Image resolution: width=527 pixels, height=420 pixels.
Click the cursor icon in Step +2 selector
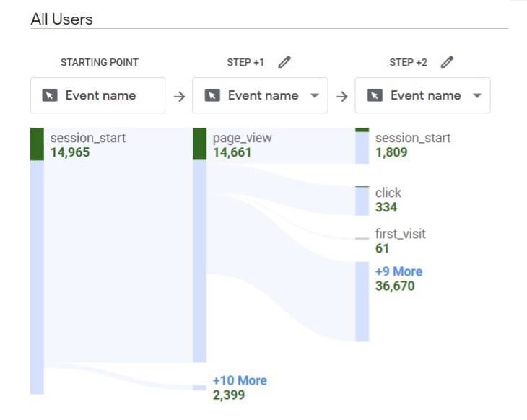click(x=375, y=96)
